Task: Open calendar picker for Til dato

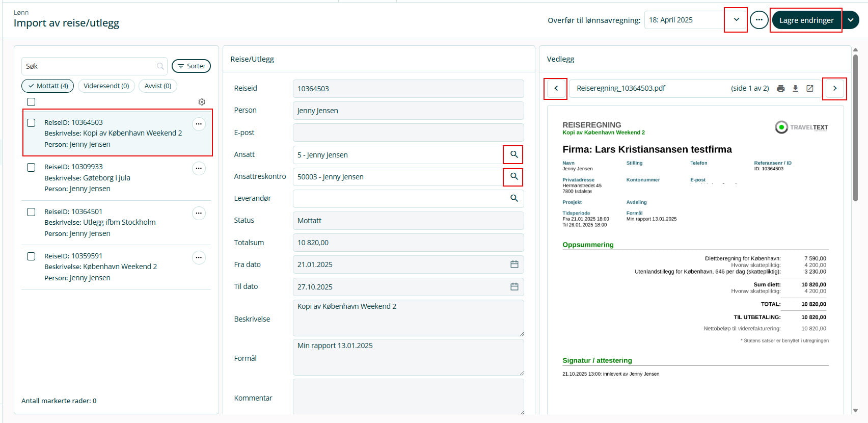Action: [514, 287]
